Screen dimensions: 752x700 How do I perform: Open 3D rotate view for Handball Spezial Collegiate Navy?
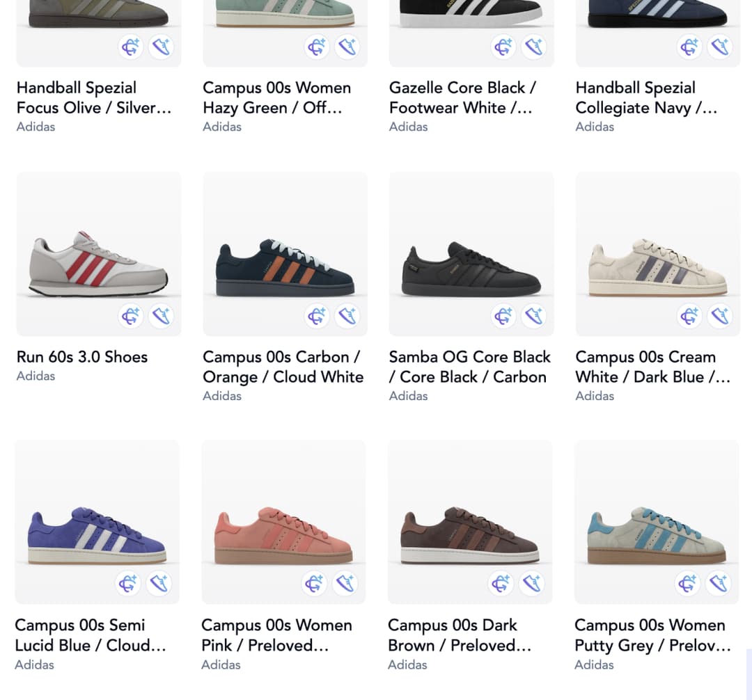(x=689, y=47)
